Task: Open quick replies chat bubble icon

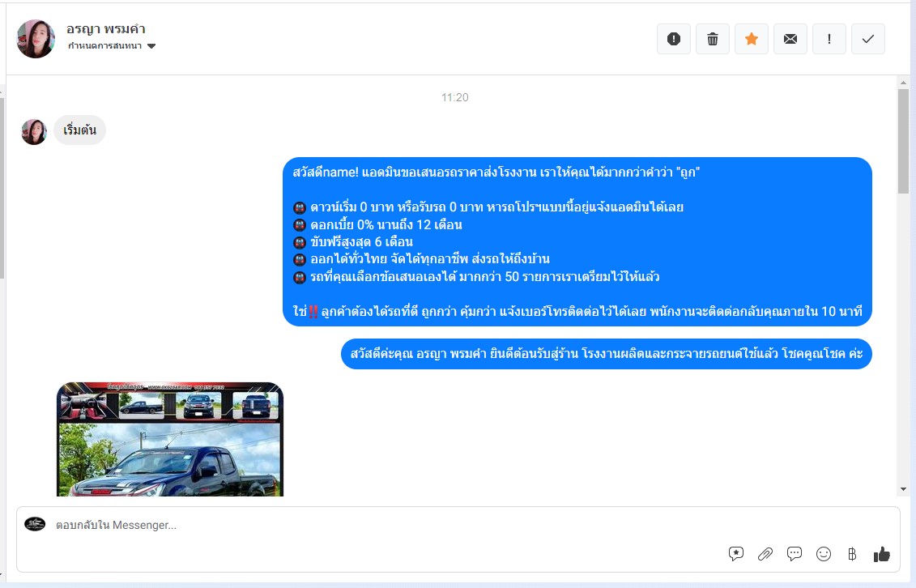Action: coord(795,553)
